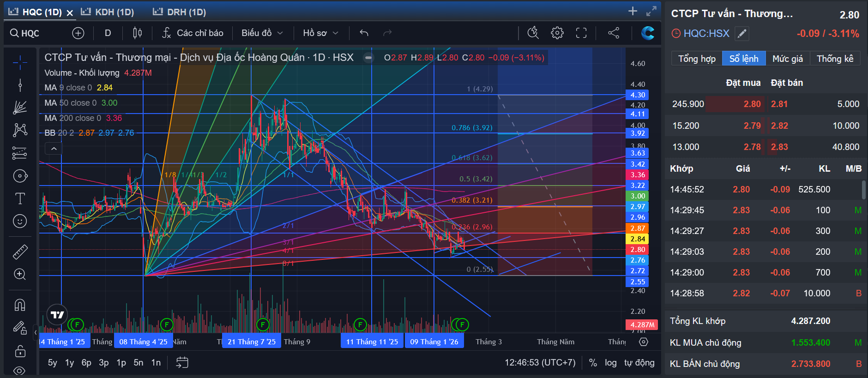Screen dimensions: 868x378
Task: Toggle tự động auto scale
Action: point(639,363)
